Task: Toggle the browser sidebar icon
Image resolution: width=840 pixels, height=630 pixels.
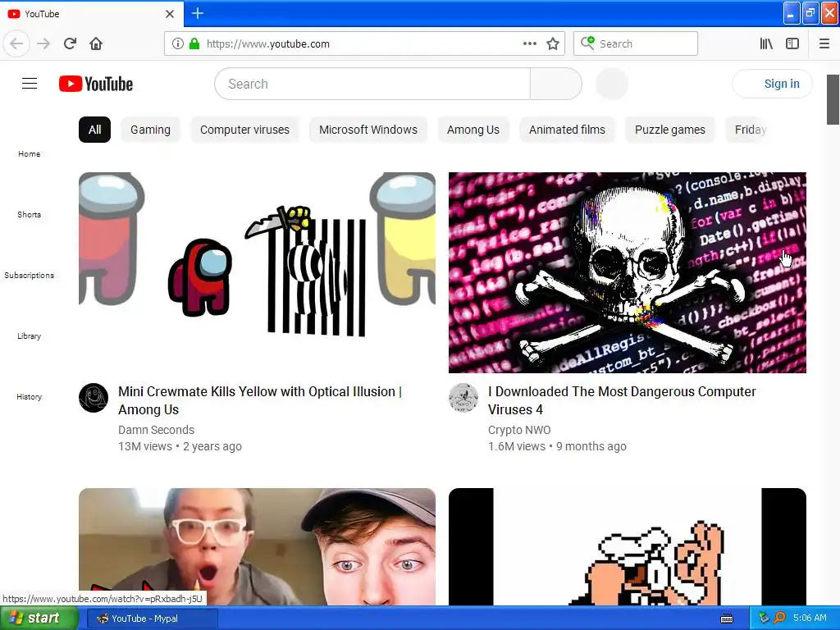Action: (792, 44)
